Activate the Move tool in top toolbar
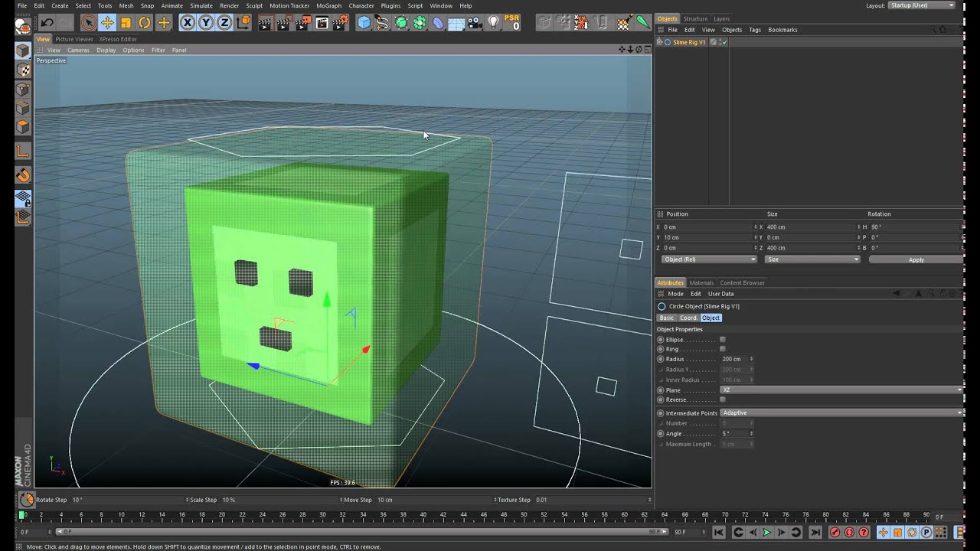 (x=107, y=23)
